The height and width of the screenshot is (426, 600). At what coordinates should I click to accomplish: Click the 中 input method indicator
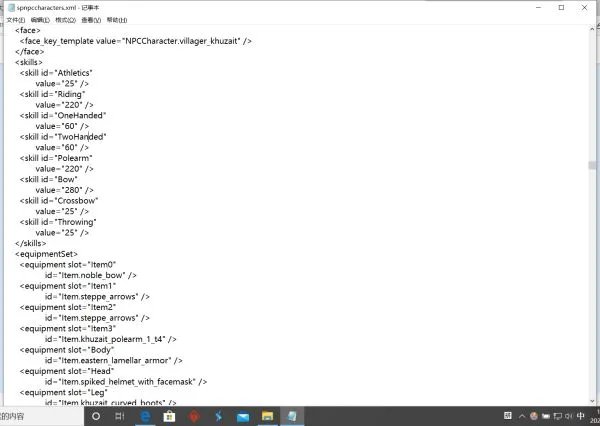[x=581, y=415]
